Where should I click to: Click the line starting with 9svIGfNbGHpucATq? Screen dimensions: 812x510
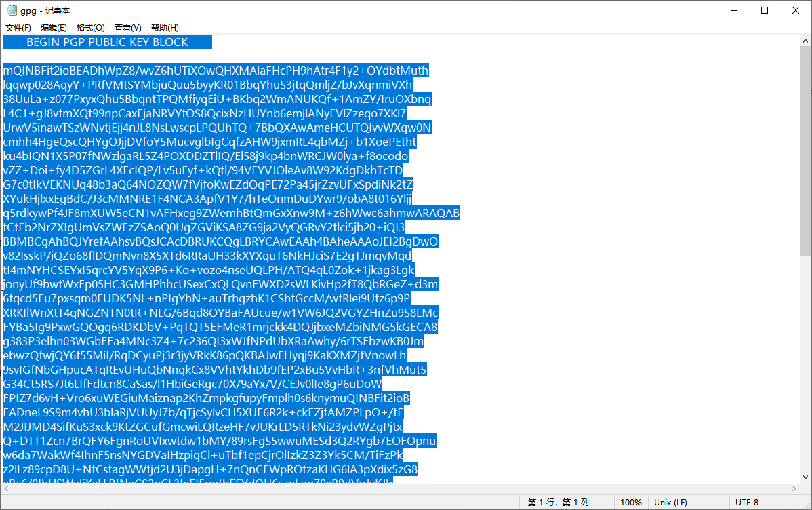click(x=215, y=370)
